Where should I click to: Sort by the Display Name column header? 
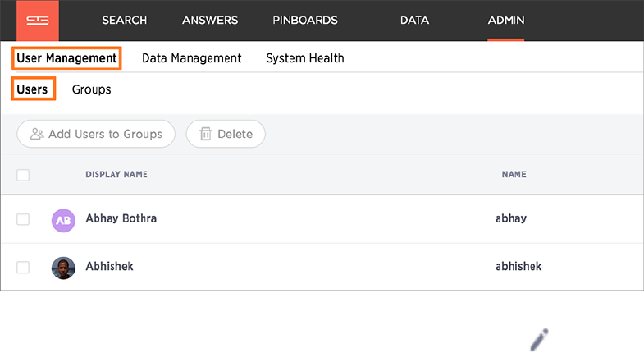pos(116,175)
